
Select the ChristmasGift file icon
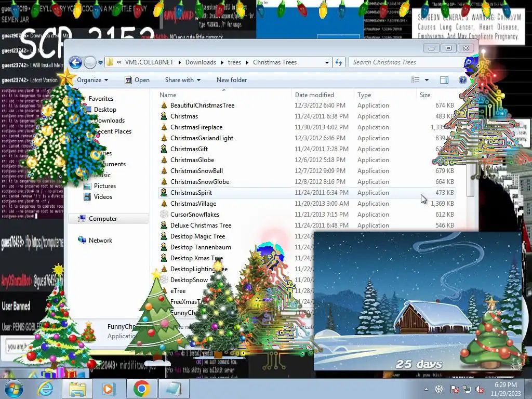coord(164,149)
